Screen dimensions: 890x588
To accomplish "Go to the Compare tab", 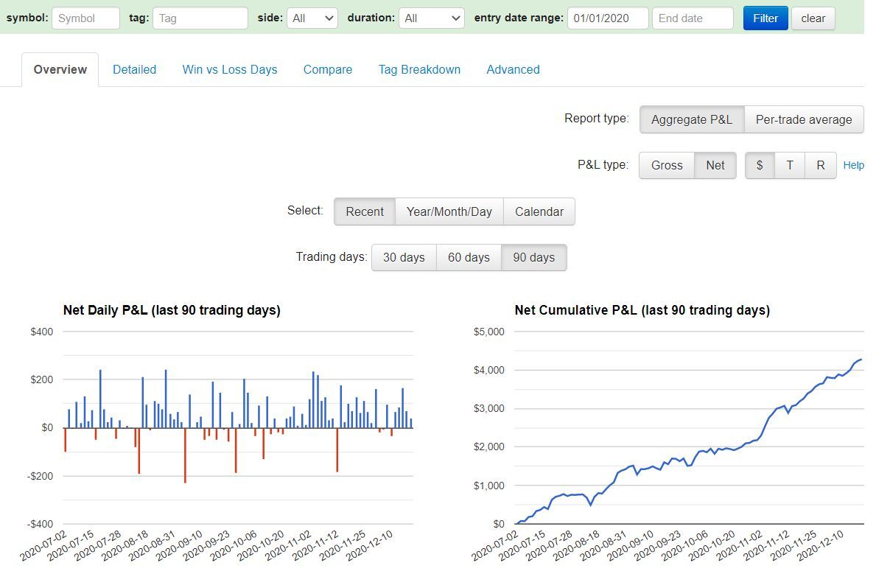I will click(328, 70).
